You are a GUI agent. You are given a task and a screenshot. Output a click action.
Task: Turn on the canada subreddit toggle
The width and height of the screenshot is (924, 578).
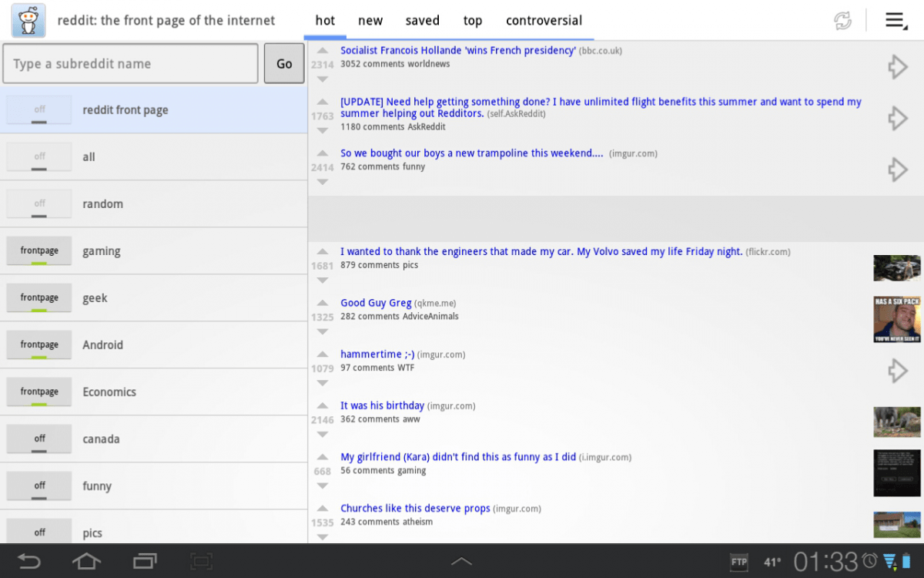click(x=39, y=439)
